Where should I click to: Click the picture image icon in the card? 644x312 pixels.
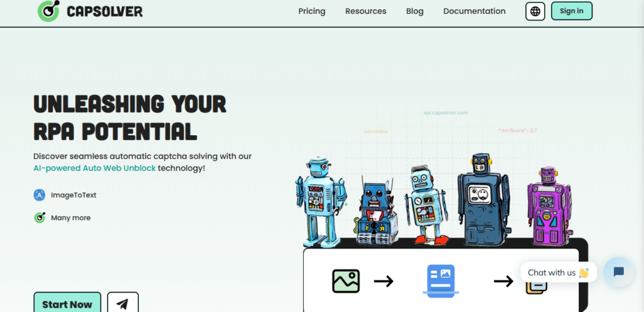tap(346, 281)
